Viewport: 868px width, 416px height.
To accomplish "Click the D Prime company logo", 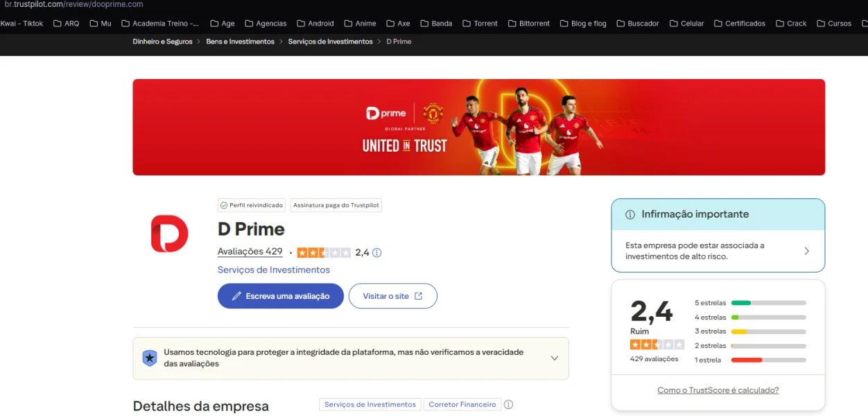I will tap(169, 234).
